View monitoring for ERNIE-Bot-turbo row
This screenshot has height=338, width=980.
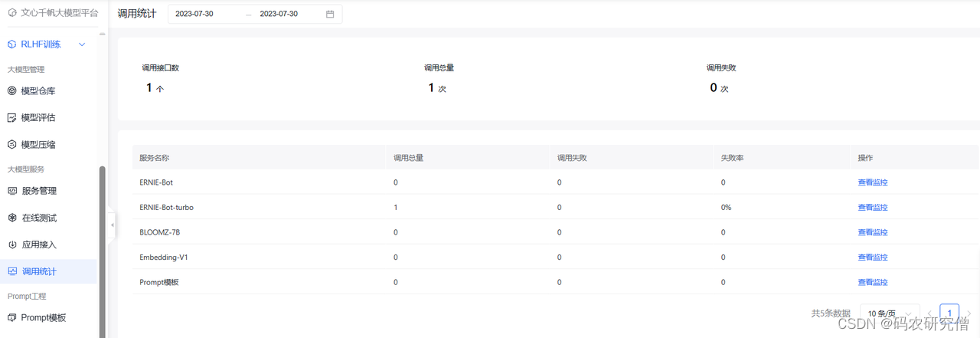click(x=873, y=208)
